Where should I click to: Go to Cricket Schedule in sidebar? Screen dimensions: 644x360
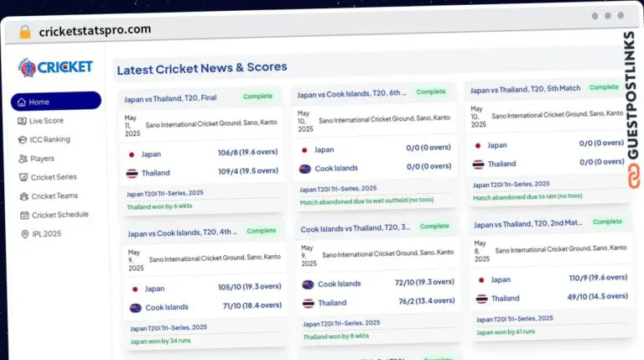coord(60,215)
